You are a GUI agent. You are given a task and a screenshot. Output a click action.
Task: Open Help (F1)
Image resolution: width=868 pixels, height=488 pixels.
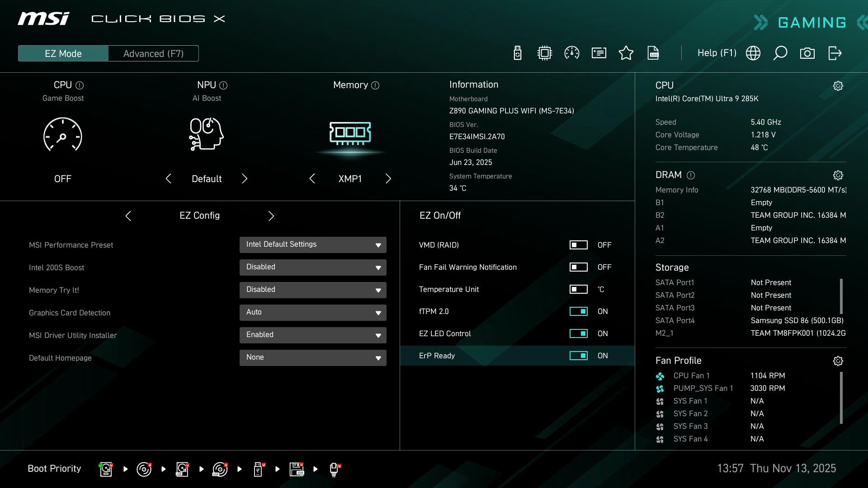click(717, 53)
